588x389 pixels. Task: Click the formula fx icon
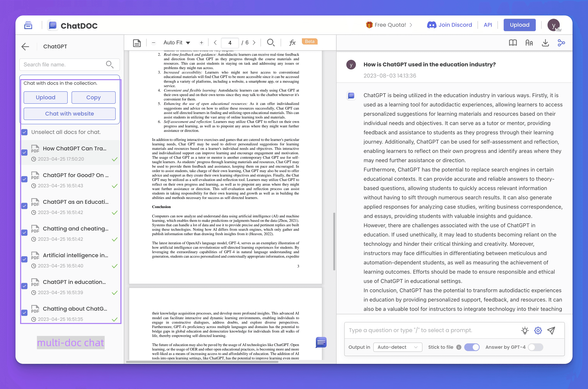[292, 43]
